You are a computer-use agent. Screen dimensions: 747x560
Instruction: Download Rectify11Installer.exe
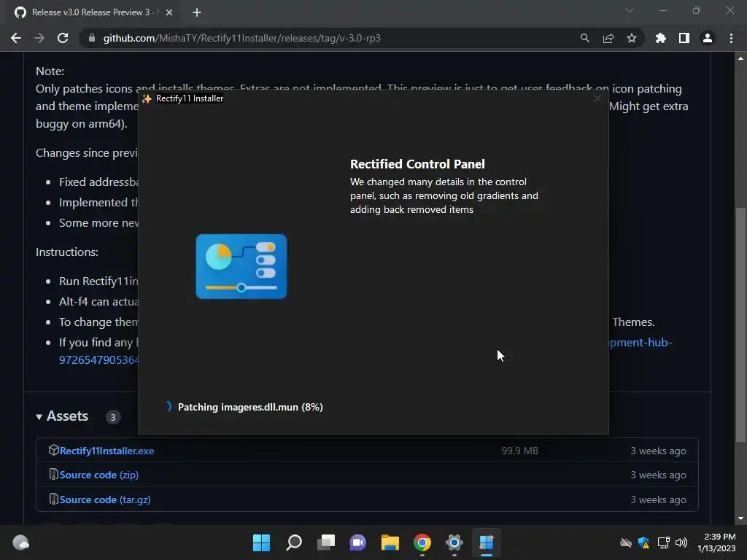(107, 451)
